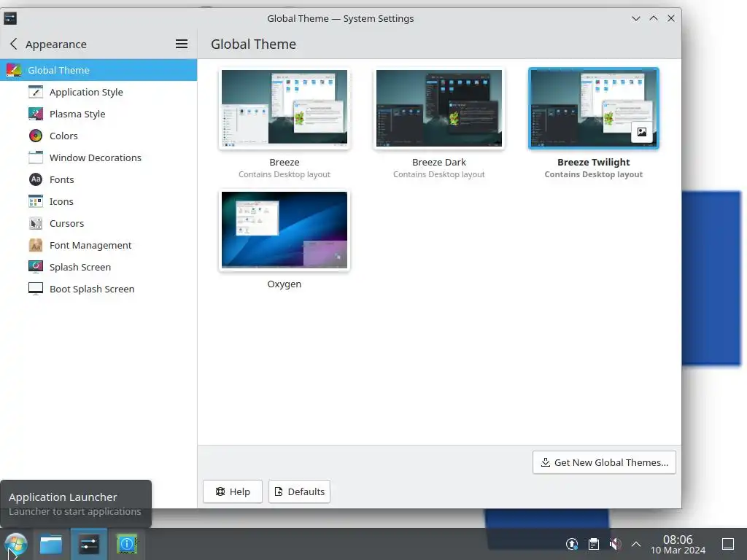Open the Application Launcher in taskbar
The image size is (747, 560).
(15, 544)
